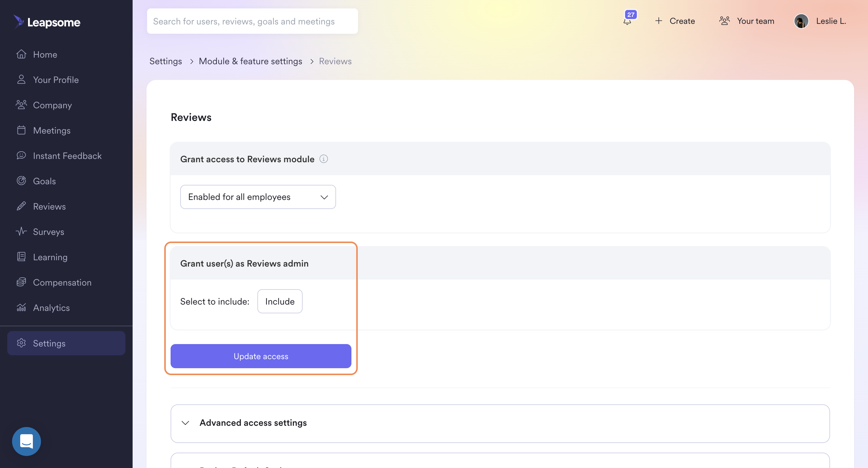Open 'Enabled for all employees' dropdown
868x468 pixels.
click(258, 197)
